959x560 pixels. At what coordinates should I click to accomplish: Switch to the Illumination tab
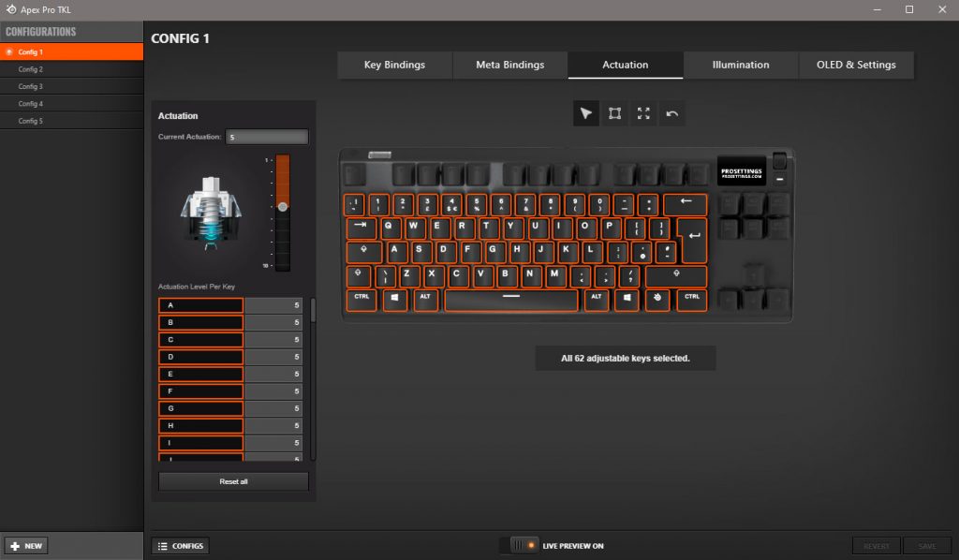pos(741,65)
